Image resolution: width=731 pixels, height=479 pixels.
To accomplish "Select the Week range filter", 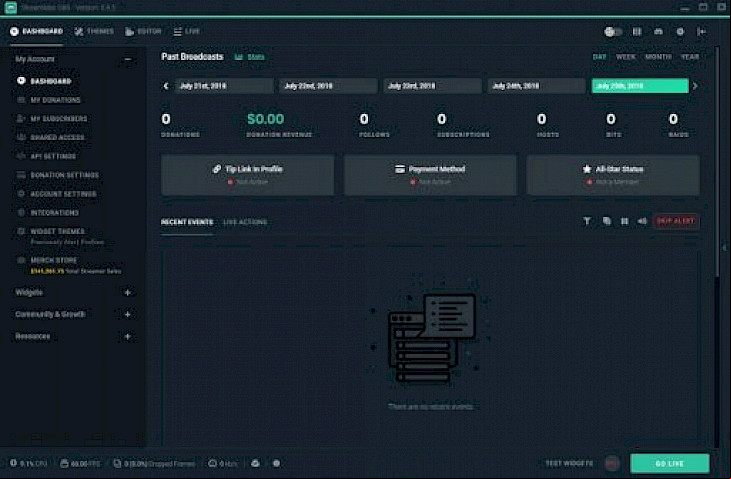I will tap(626, 57).
